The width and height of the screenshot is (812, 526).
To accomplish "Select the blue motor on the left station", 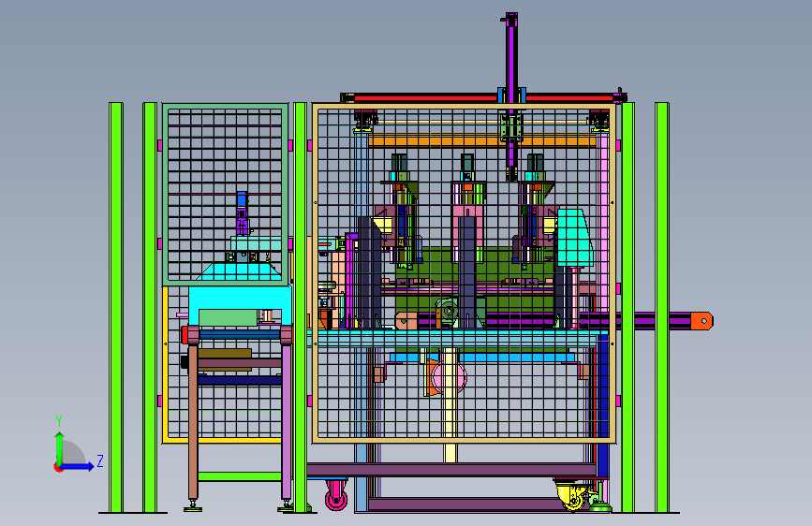I will 242,199.
